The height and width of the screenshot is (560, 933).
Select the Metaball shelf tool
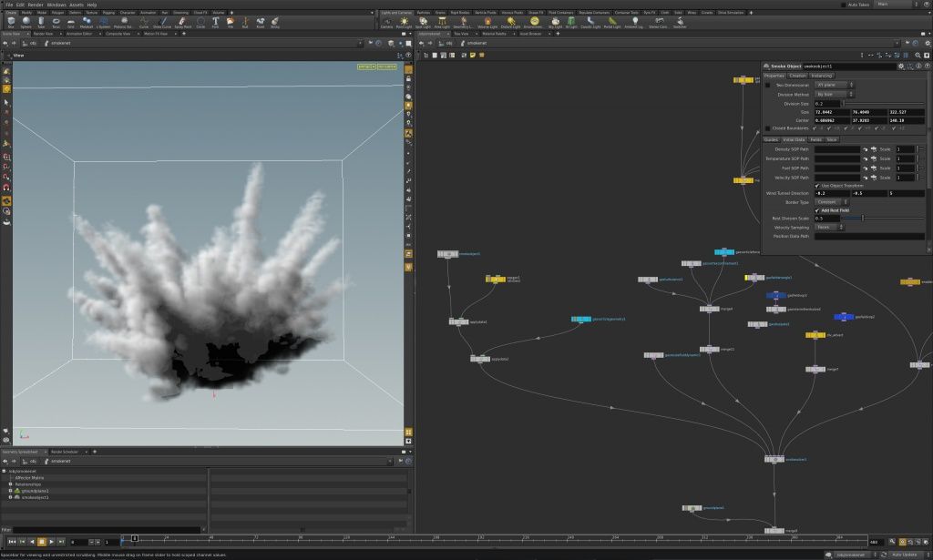point(87,22)
